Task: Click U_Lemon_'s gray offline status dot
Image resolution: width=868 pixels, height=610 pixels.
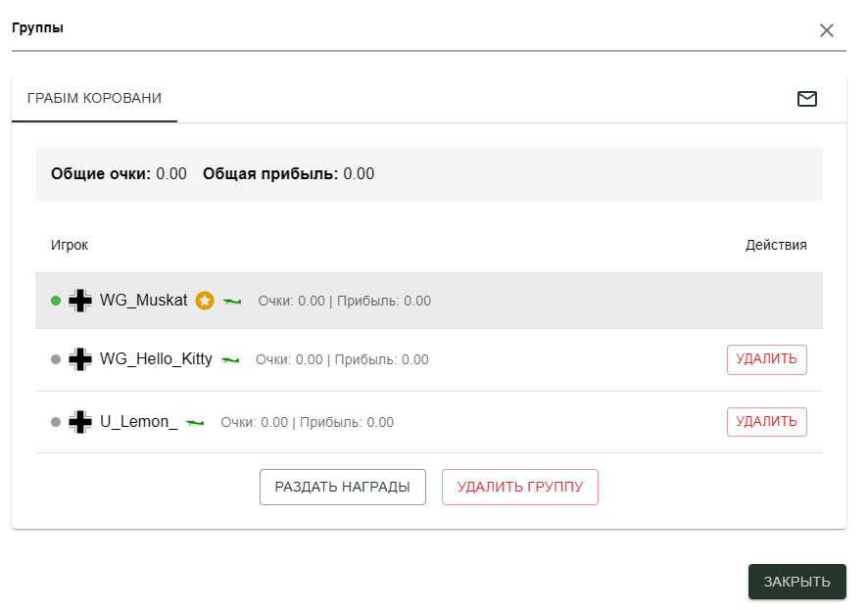Action: [56, 423]
